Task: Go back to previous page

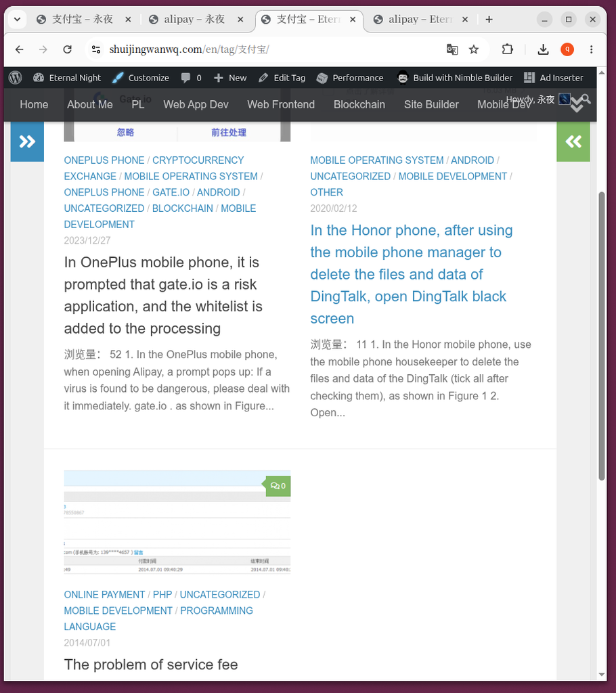Action: [19, 49]
